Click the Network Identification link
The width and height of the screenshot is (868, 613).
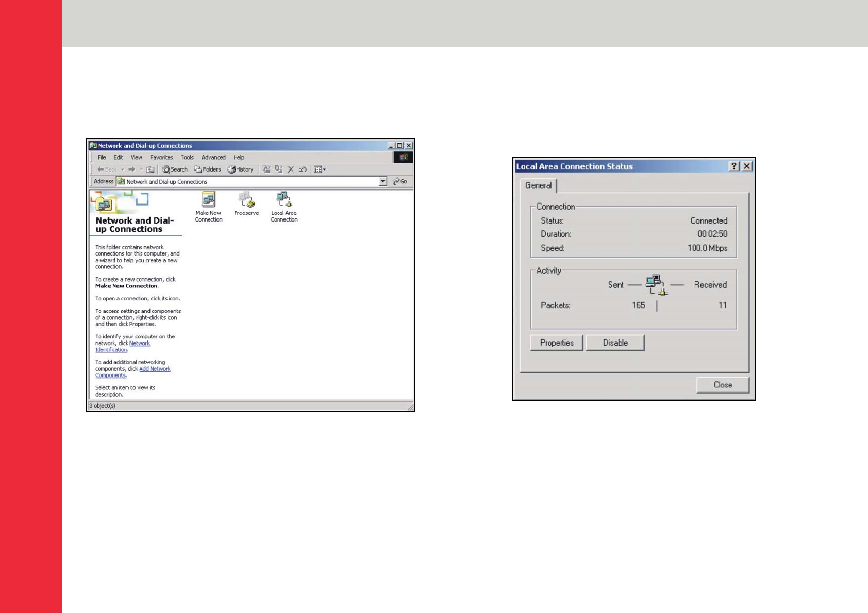coord(123,346)
